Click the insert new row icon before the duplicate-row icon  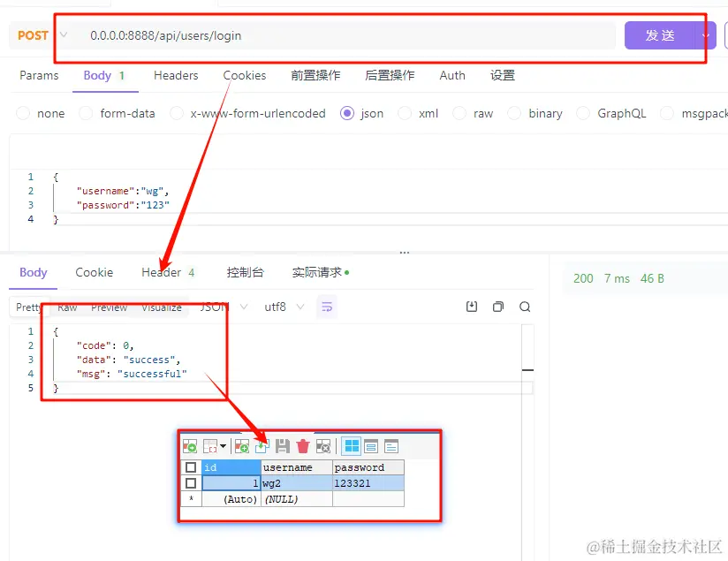click(242, 446)
